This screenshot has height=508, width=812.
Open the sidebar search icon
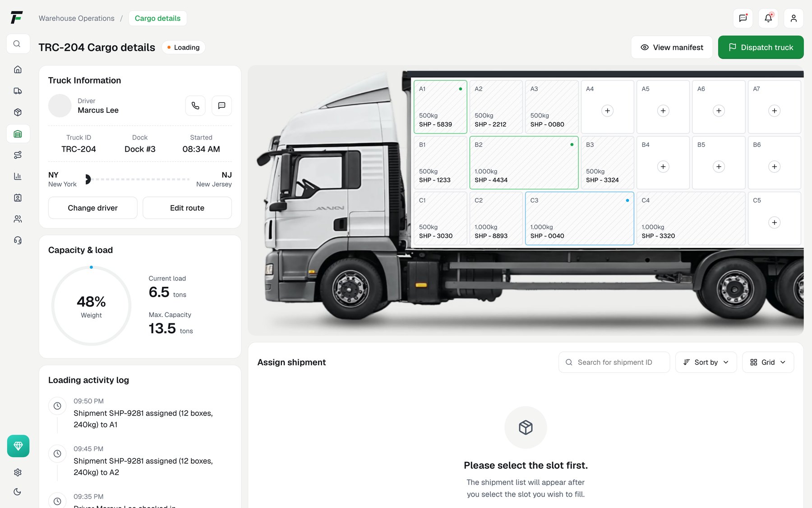[x=18, y=44]
